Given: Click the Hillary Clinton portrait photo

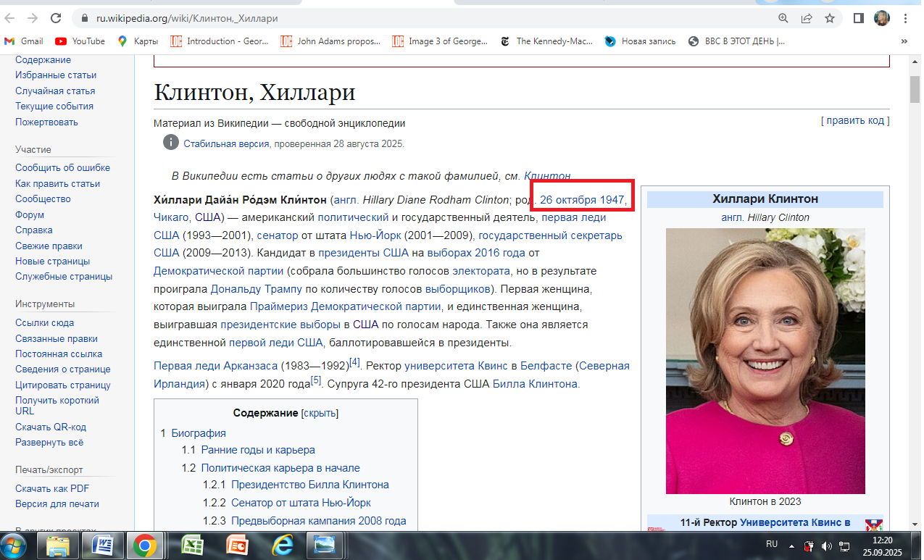Looking at the screenshot, I should [x=765, y=361].
